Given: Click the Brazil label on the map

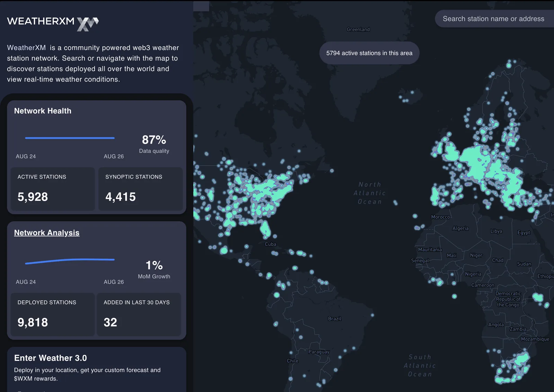Looking at the screenshot, I should point(334,319).
